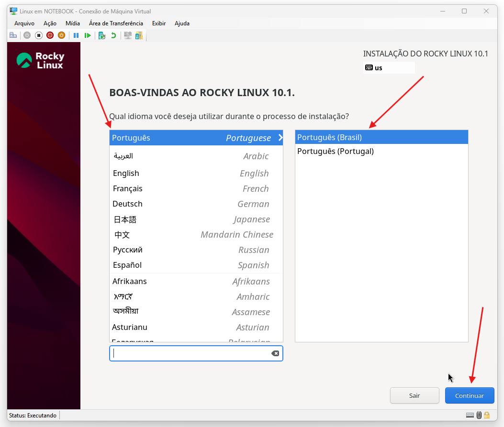Open the Arquivo menu

point(24,23)
